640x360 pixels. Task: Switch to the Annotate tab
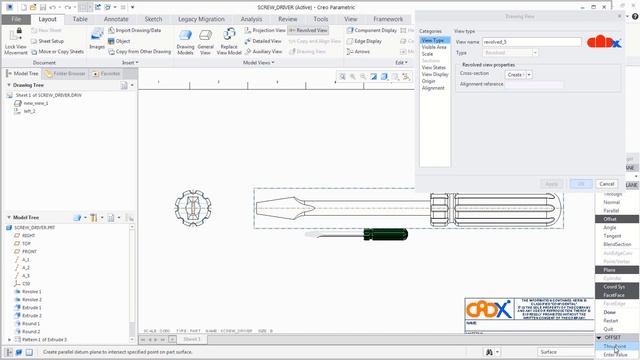[116, 19]
